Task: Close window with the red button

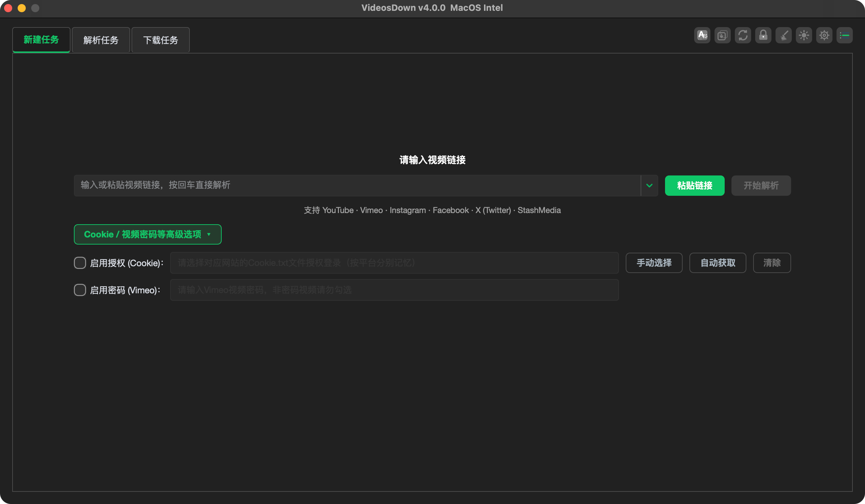Action: [x=8, y=8]
